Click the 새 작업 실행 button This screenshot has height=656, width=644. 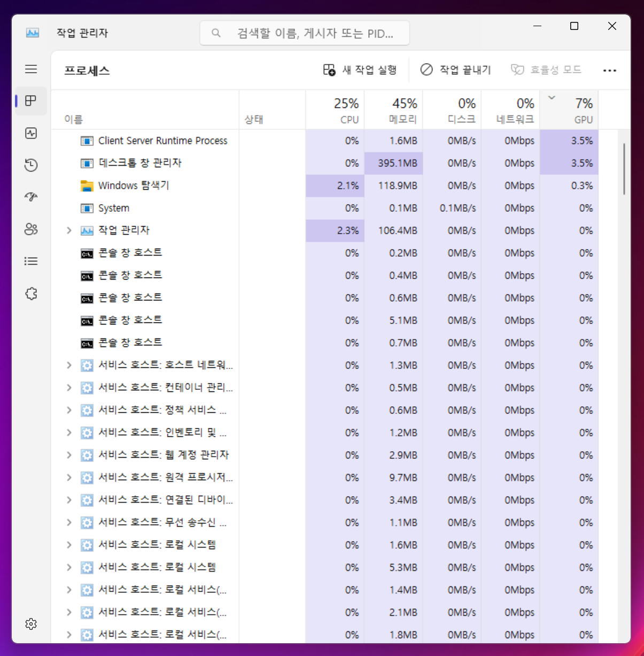click(360, 70)
